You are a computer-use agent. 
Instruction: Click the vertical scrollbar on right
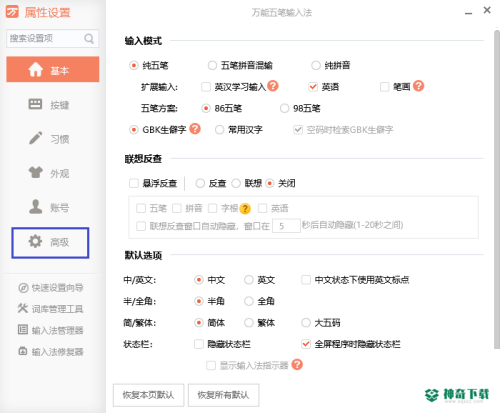coord(497,189)
